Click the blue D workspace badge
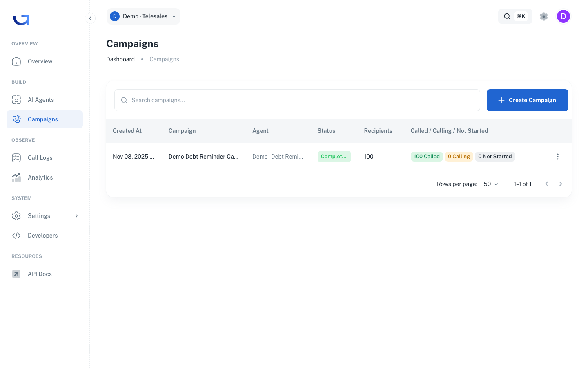 coord(115,16)
